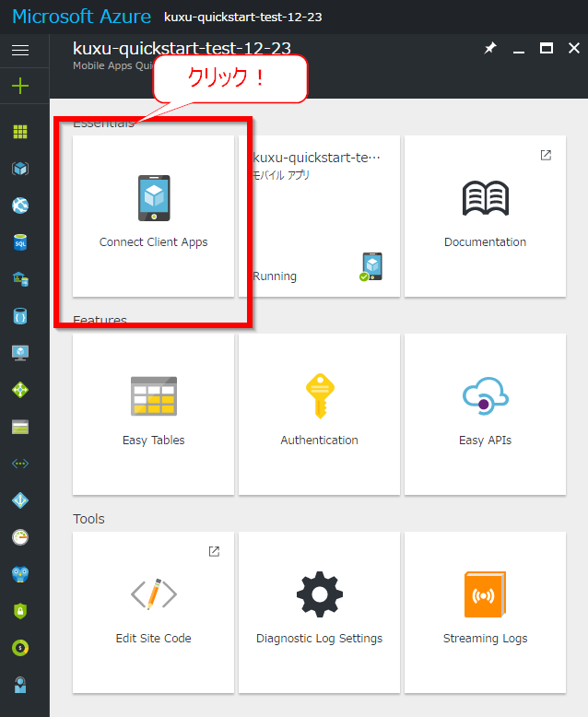
Task: Open Azure Active Directory diamond icon
Action: (20, 500)
